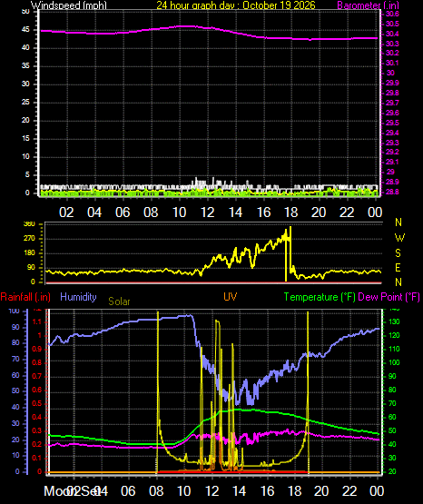The image size is (423, 504).
Task: Click the 110 tick on temperature axis
Action: [394, 349]
